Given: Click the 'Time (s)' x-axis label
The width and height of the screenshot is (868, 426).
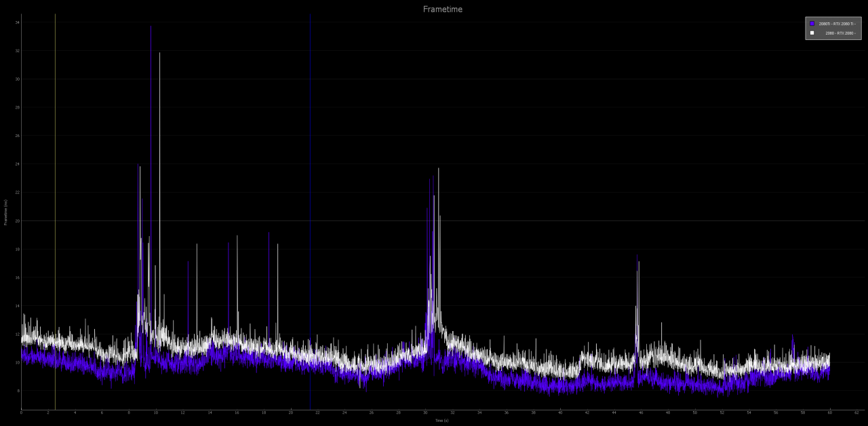Looking at the screenshot, I should point(441,421).
